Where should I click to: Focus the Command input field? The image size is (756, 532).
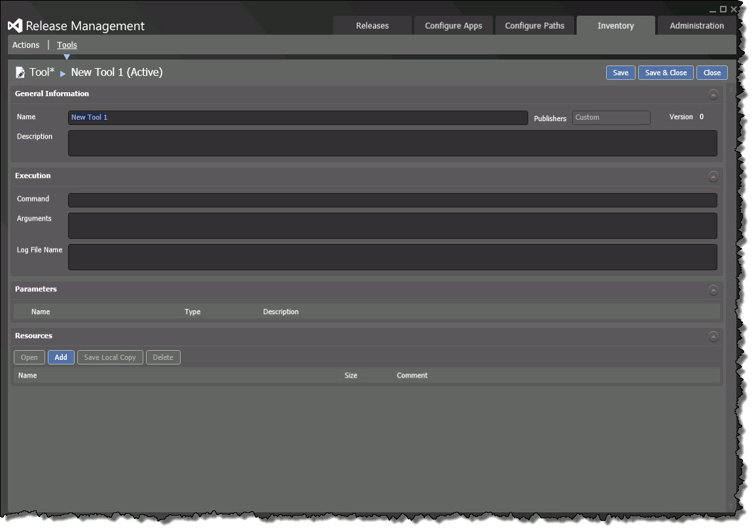[x=392, y=200]
